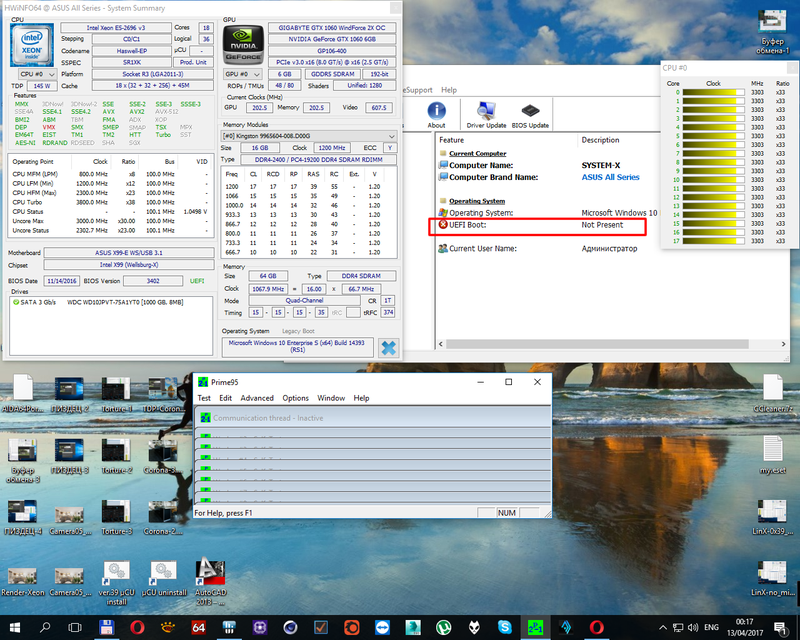Viewport: 800px width, 640px height.
Task: Click the WDC WD10JPVT drive entry
Action: (x=98, y=302)
